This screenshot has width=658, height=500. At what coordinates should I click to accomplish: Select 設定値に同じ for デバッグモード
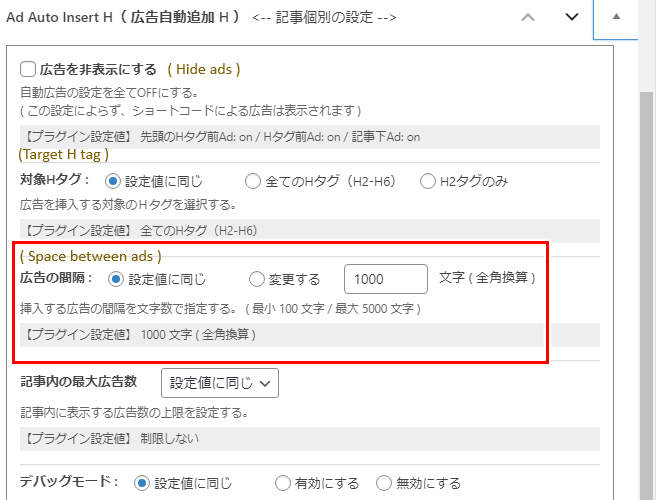tap(142, 483)
